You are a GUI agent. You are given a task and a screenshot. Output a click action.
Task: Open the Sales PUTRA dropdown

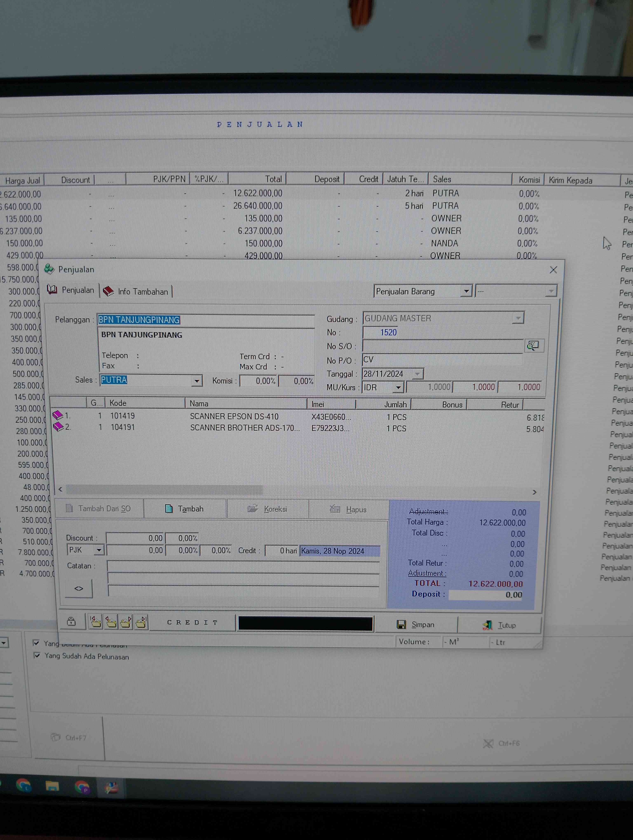click(196, 380)
